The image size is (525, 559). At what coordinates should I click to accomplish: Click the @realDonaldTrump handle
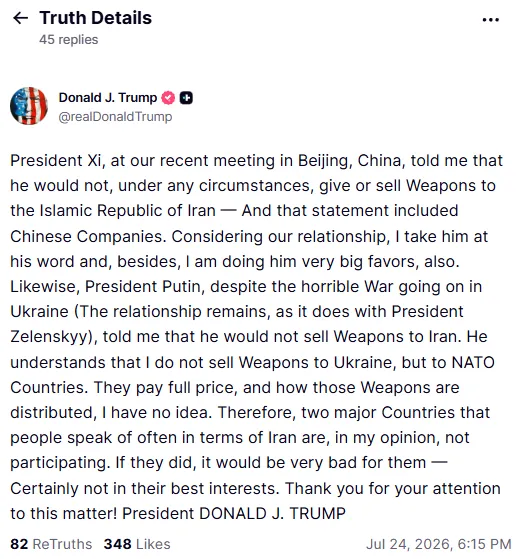pyautogui.click(x=115, y=117)
